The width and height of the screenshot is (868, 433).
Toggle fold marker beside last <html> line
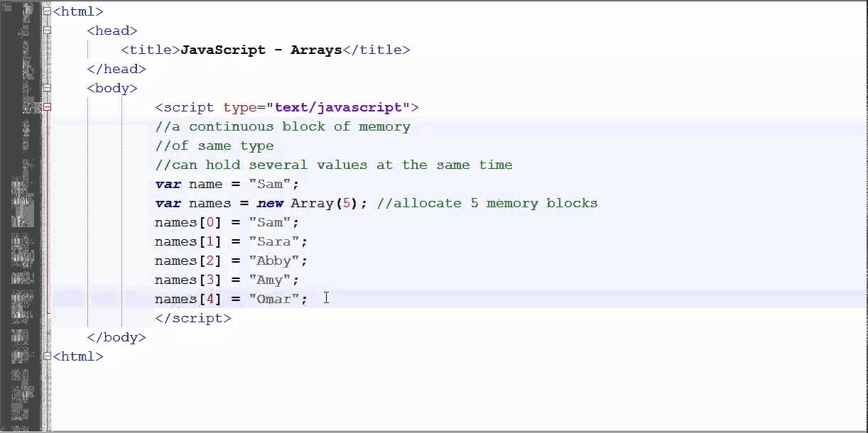point(48,356)
